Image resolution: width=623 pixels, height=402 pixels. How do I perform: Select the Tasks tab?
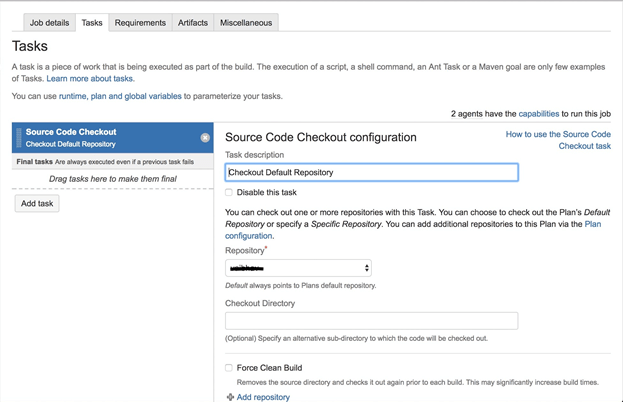(92, 22)
